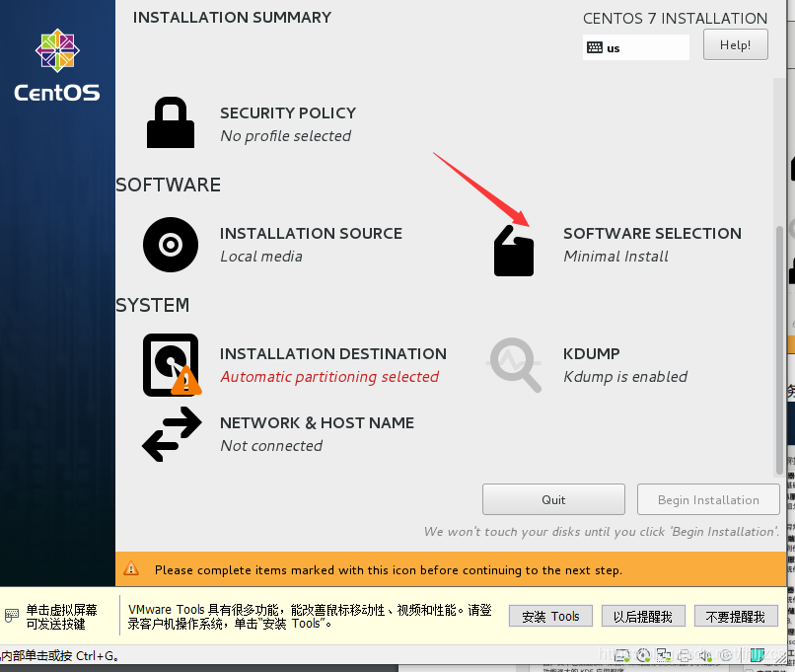795x672 pixels.
Task: Open Installation Destination disk icon
Action: 173,365
